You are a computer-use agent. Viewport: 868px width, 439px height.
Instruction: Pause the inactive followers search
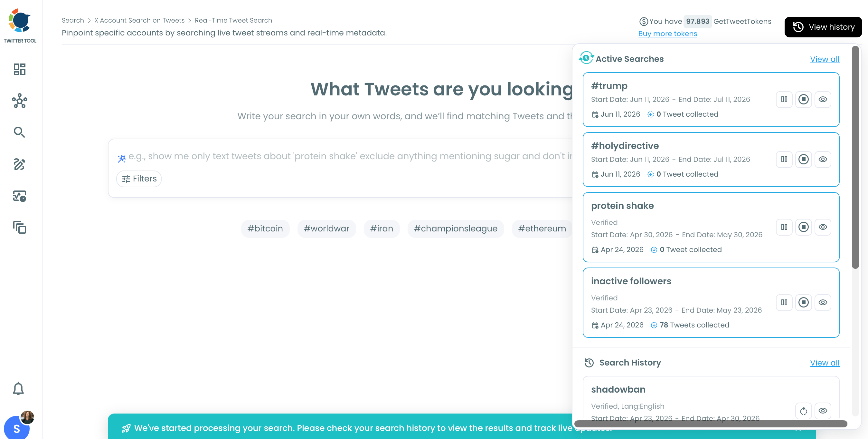click(x=784, y=302)
